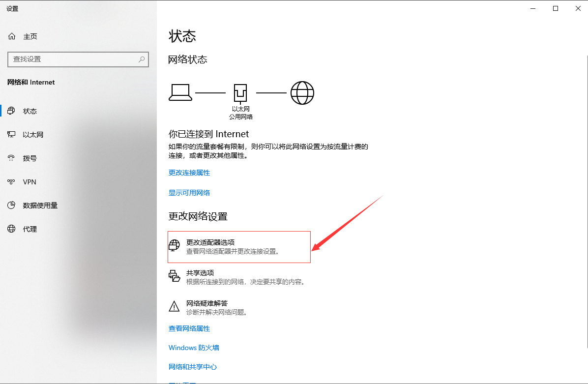Select the 状态 status globe icon in sidebar
Screen dimensions: 588x384
tap(12, 111)
